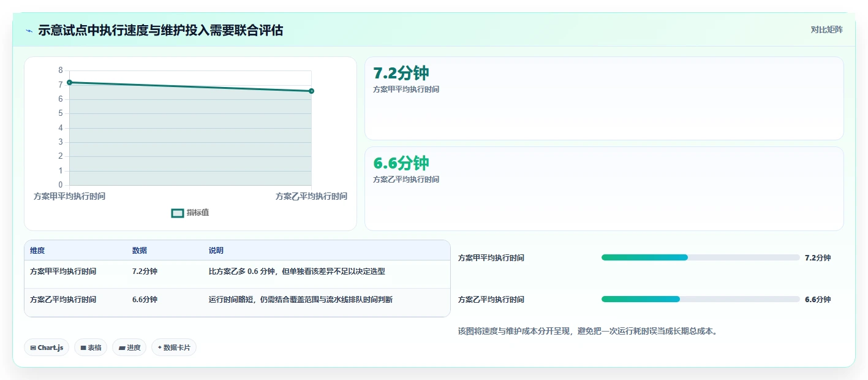
Task: Click progress label 方案甲平均执行时间
Action: coord(491,258)
